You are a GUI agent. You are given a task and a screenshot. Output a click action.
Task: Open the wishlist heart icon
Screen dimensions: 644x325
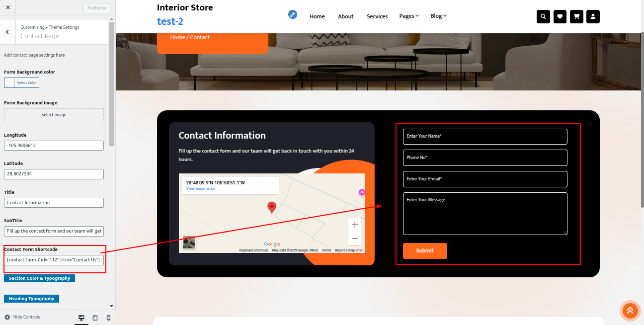[560, 16]
